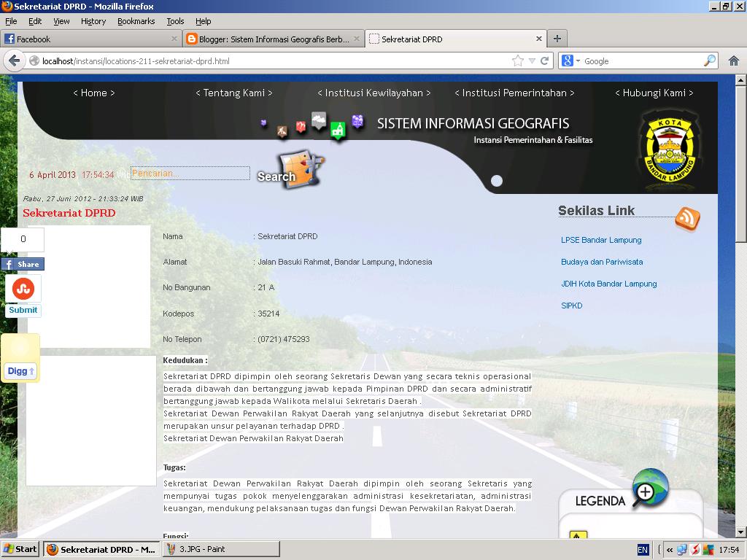
Task: Select the purple community map marker icon
Action: 357,121
